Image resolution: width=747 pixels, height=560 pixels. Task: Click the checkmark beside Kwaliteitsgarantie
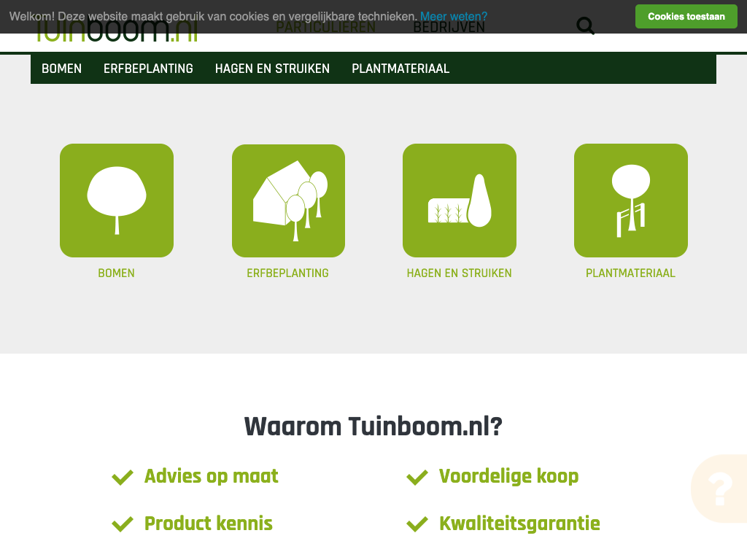click(x=417, y=524)
